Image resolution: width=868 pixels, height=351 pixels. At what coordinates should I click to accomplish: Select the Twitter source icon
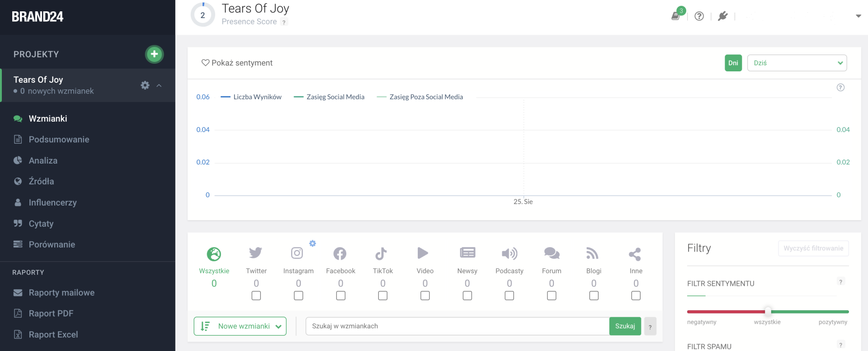pos(256,253)
